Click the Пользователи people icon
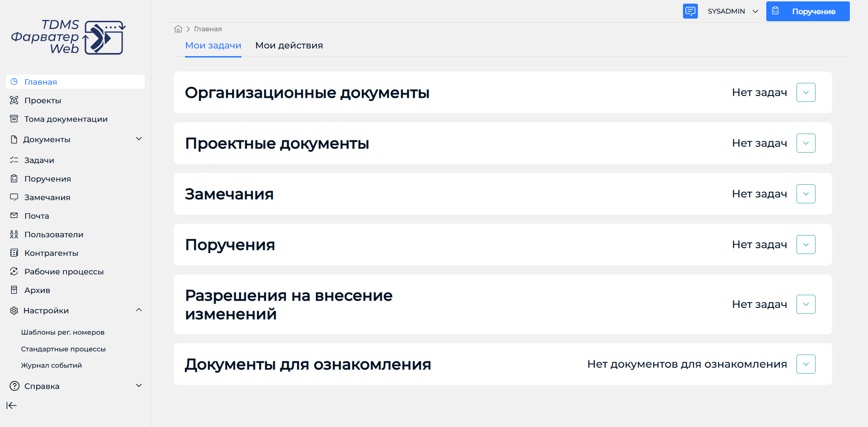The height and width of the screenshot is (427, 868). (14, 234)
